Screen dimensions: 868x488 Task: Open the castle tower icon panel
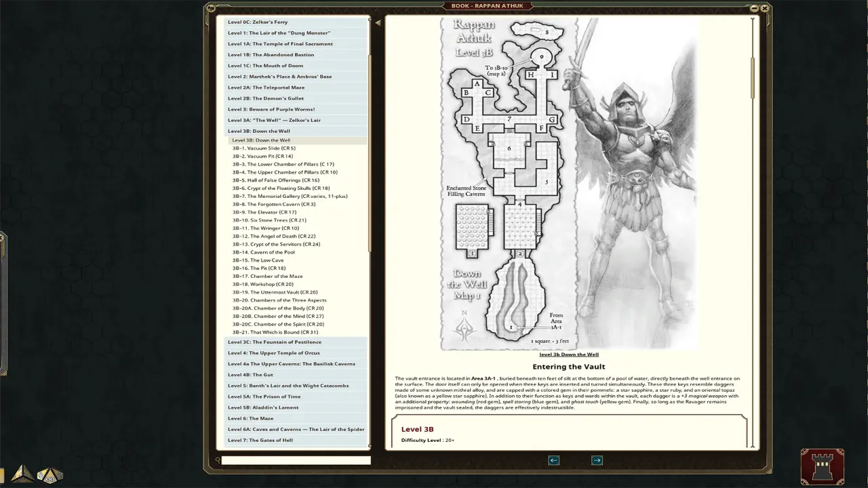pos(822,467)
